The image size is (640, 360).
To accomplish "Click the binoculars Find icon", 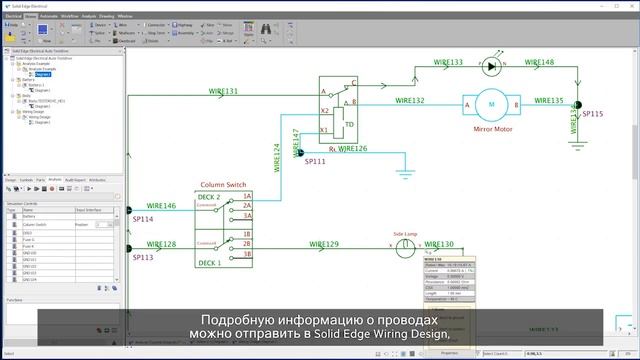I will click(266, 29).
